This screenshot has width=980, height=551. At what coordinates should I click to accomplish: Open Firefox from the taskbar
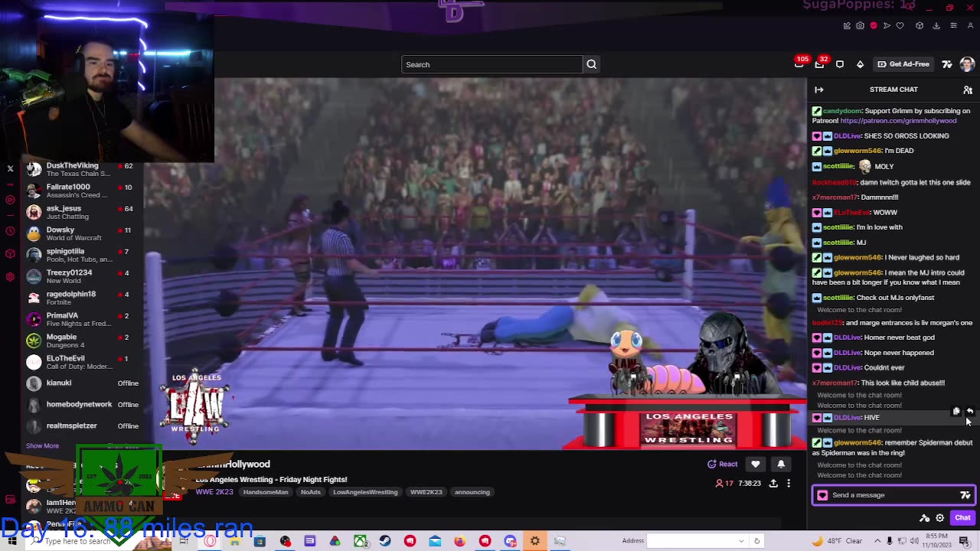[459, 541]
